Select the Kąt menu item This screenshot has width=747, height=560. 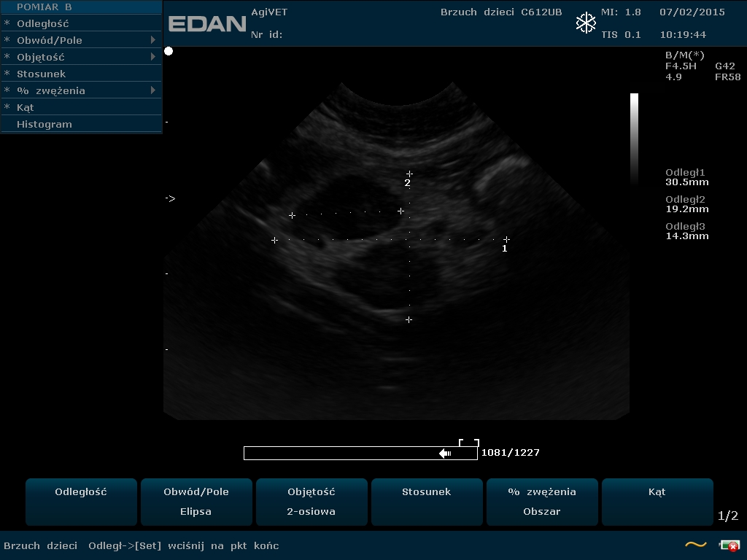pos(82,107)
